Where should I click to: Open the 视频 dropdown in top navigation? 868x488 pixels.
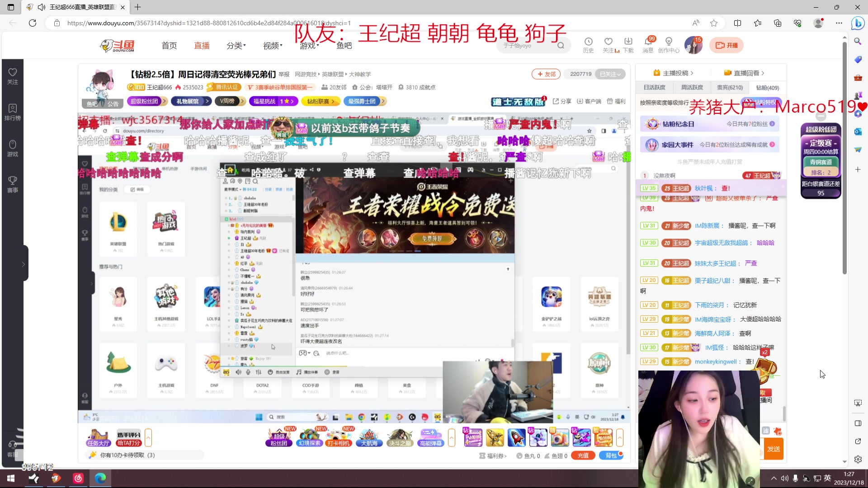[271, 45]
